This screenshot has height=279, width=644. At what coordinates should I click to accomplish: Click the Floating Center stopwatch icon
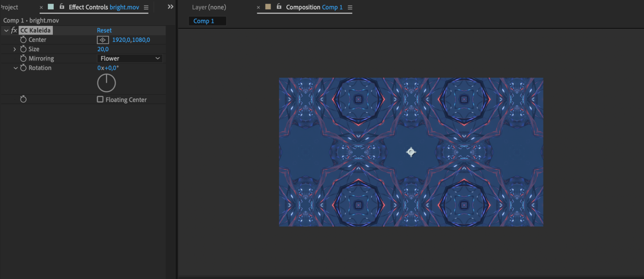point(23,99)
